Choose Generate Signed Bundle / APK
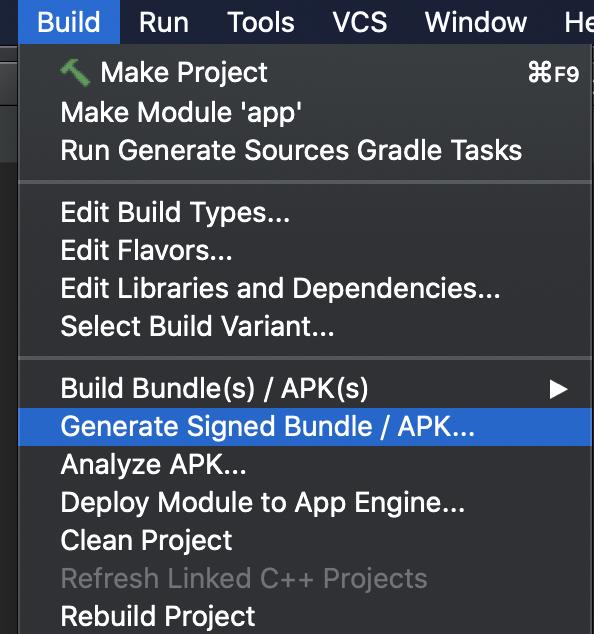 (x=305, y=427)
